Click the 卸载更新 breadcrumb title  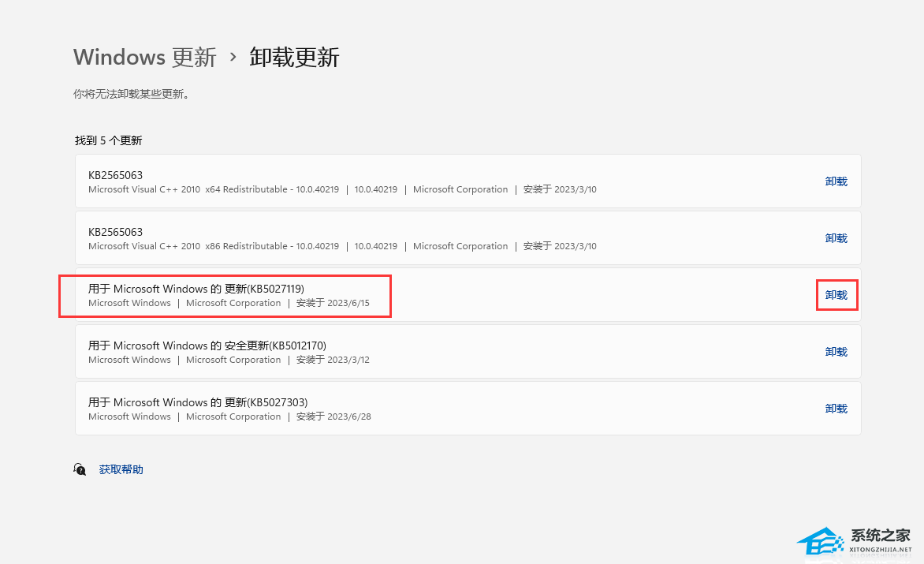click(x=294, y=57)
